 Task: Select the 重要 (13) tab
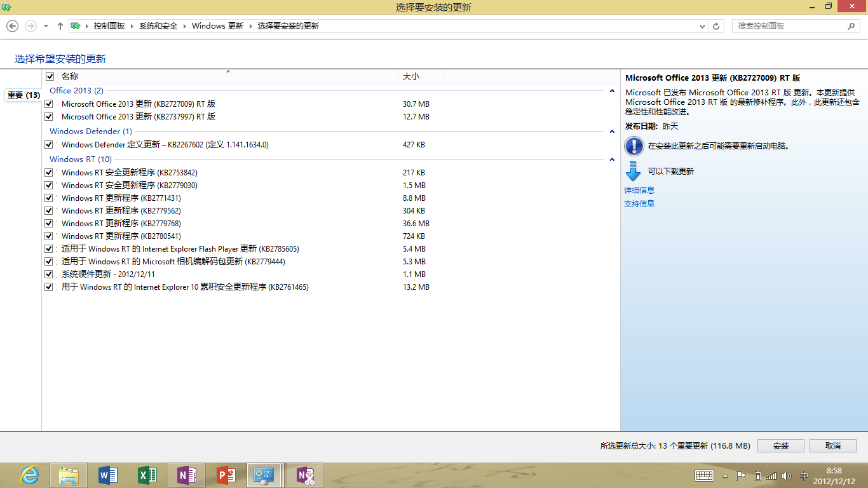tap(24, 95)
